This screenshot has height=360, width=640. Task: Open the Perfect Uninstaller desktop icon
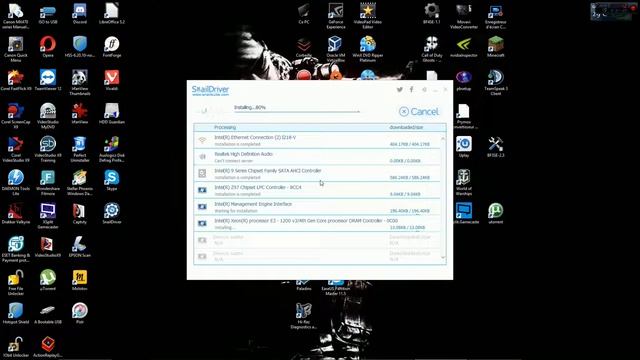coord(80,149)
